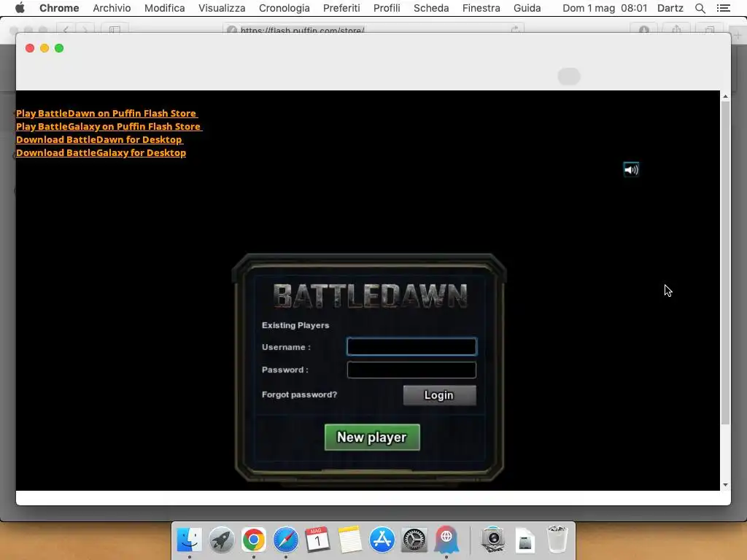Click the Login button

(439, 395)
